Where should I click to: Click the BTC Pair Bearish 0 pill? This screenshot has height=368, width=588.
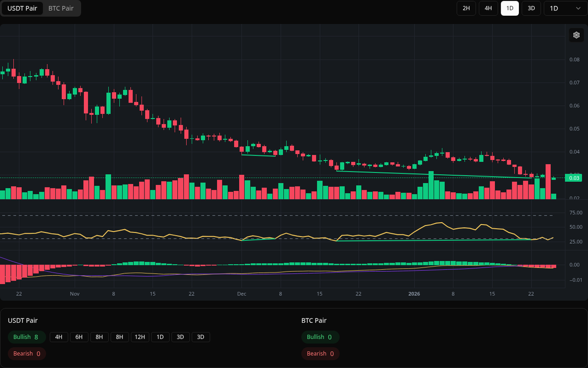[x=320, y=353]
